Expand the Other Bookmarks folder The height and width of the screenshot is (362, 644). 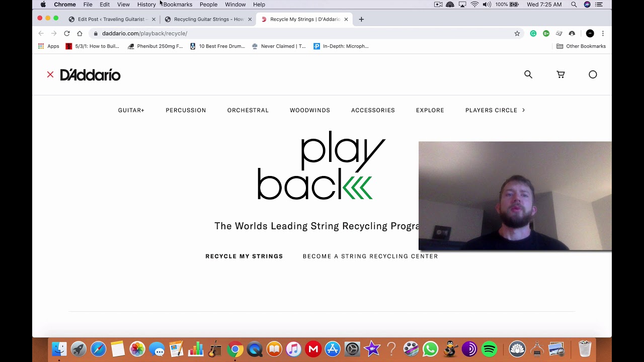(581, 46)
